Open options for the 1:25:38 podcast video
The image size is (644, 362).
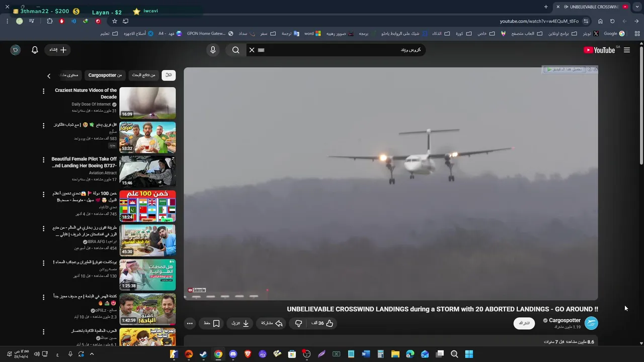[43, 263]
